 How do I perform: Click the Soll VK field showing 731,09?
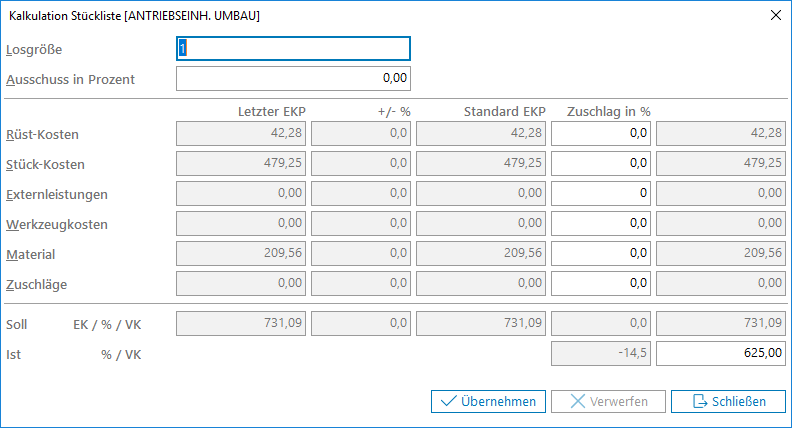pos(721,323)
